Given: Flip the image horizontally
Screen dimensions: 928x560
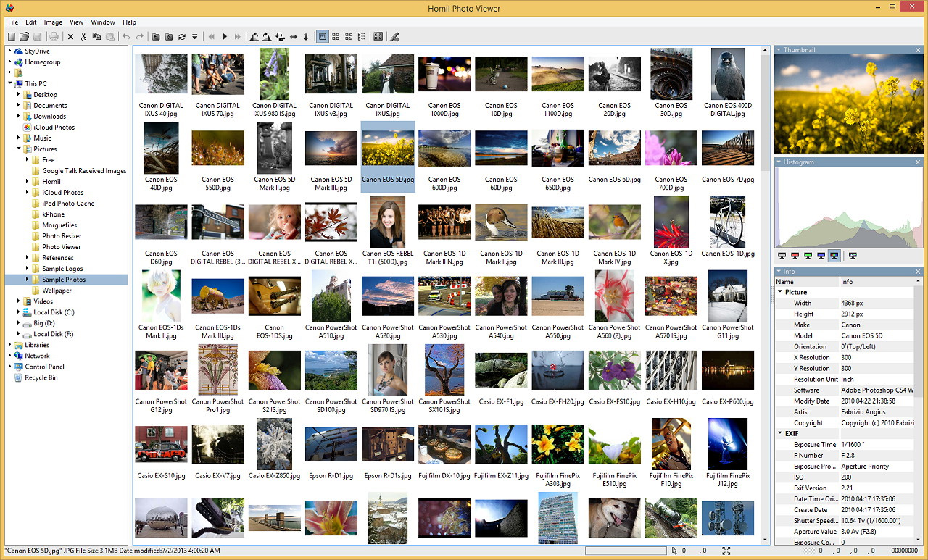Looking at the screenshot, I should 293,36.
